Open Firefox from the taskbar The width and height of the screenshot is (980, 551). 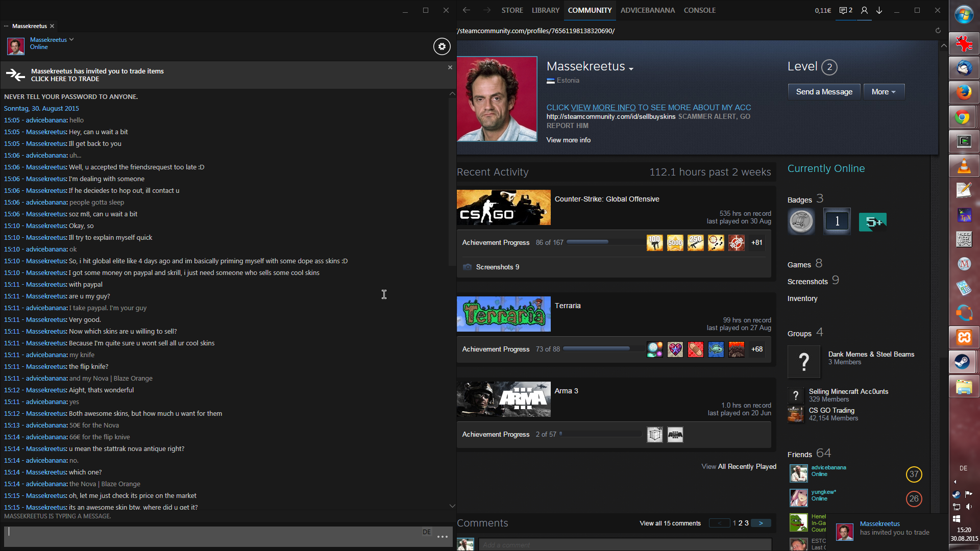point(964,92)
